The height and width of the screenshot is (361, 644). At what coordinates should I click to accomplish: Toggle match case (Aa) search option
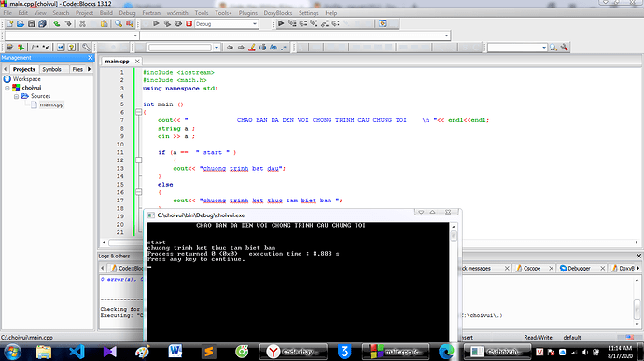point(273,48)
